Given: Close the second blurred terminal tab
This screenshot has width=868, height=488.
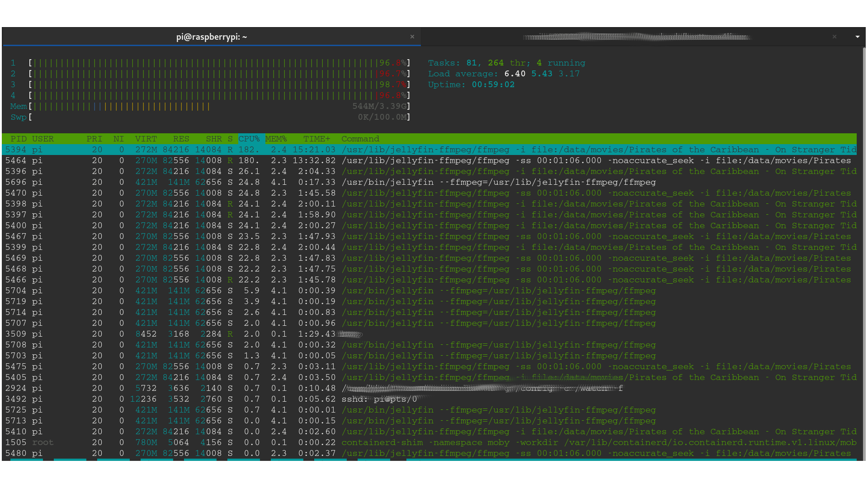Looking at the screenshot, I should pyautogui.click(x=834, y=37).
